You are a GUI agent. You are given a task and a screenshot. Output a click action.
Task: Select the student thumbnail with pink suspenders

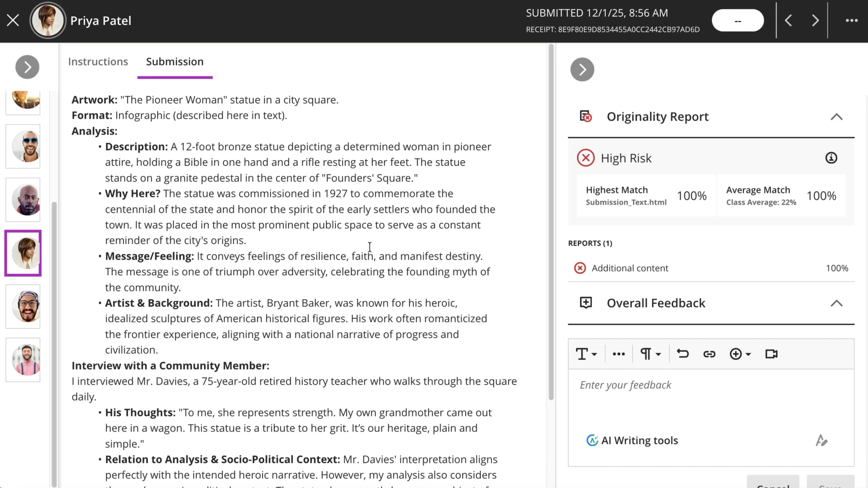tap(23, 360)
